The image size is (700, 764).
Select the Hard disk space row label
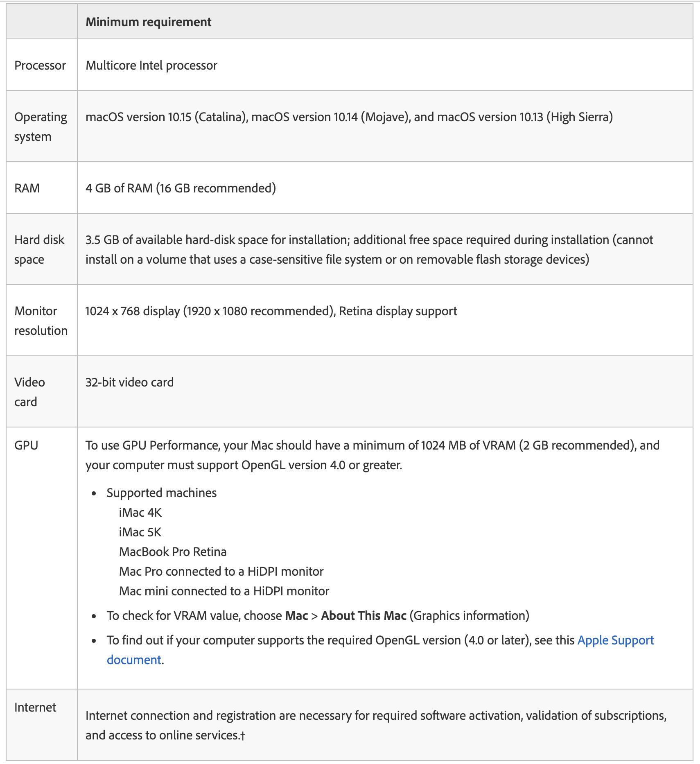point(39,249)
